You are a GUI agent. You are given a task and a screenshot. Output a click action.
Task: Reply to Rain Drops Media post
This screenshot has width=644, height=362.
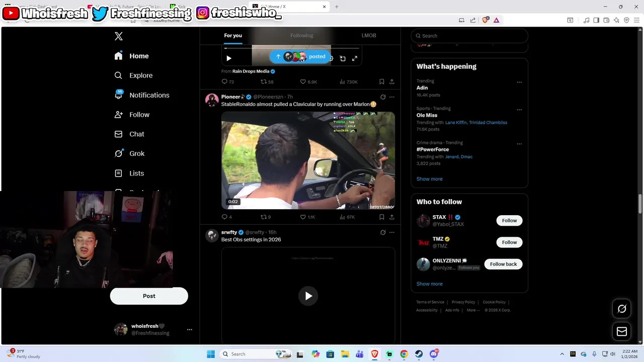click(227, 82)
